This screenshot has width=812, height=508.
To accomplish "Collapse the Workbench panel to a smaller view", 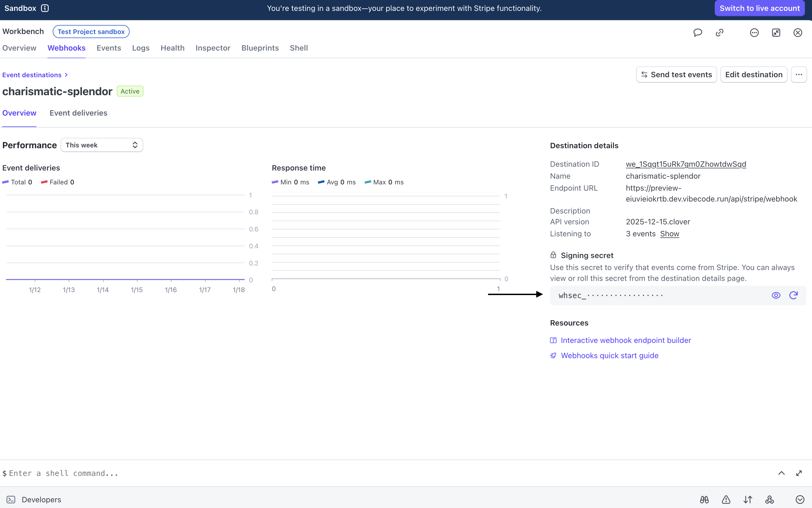I will (776, 33).
